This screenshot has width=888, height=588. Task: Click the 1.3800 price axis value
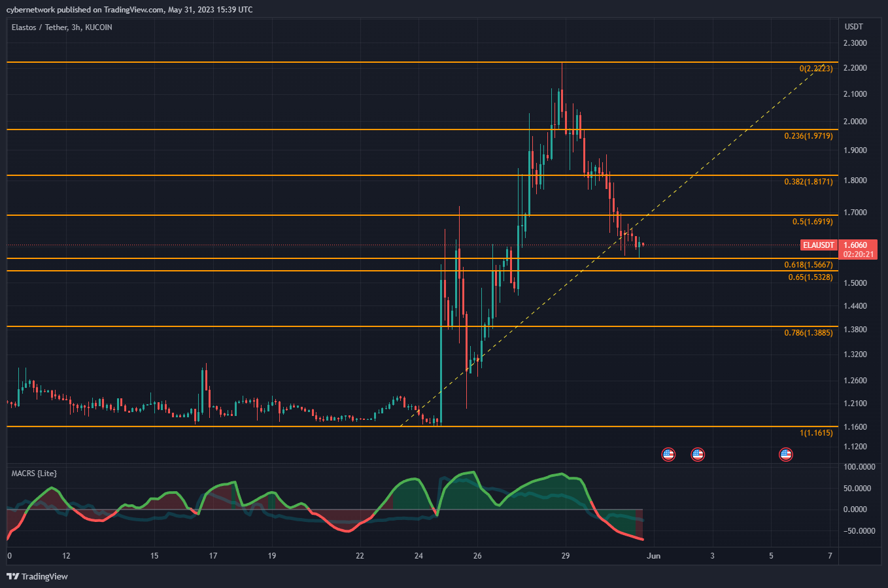[x=855, y=330]
